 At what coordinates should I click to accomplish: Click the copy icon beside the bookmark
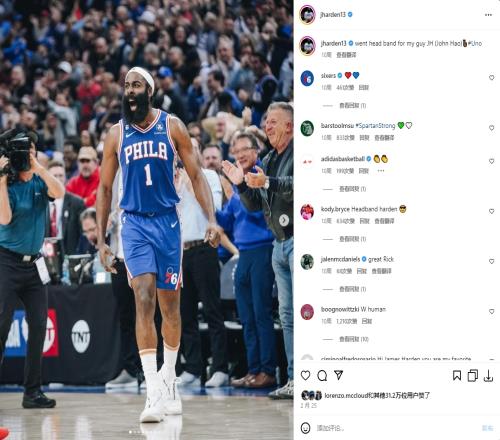click(473, 376)
